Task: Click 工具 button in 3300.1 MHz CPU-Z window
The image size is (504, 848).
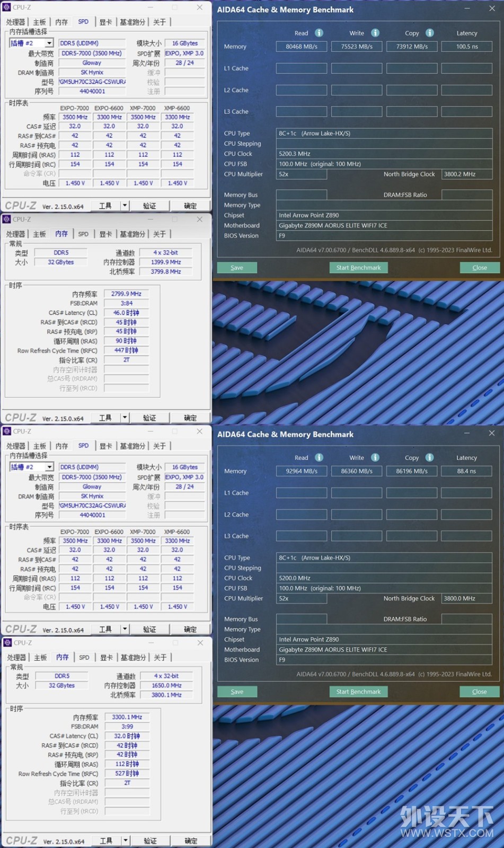Action: [x=106, y=841]
